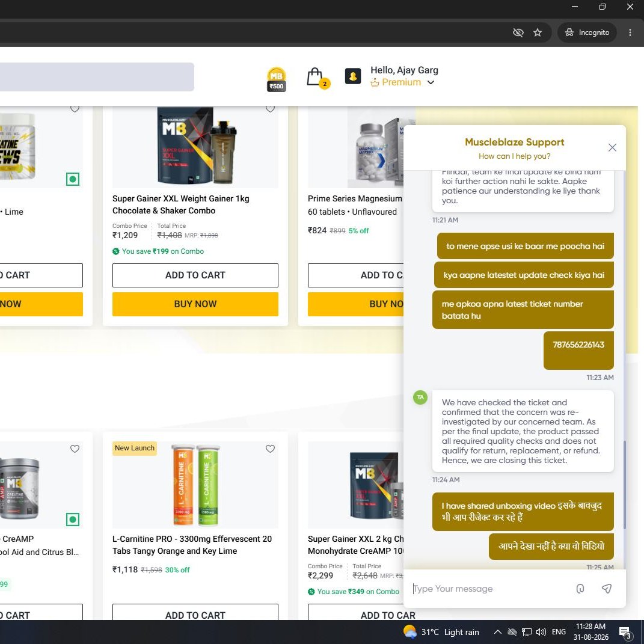Open the Light rain weather widget
The image size is (644, 644).
click(x=441, y=632)
